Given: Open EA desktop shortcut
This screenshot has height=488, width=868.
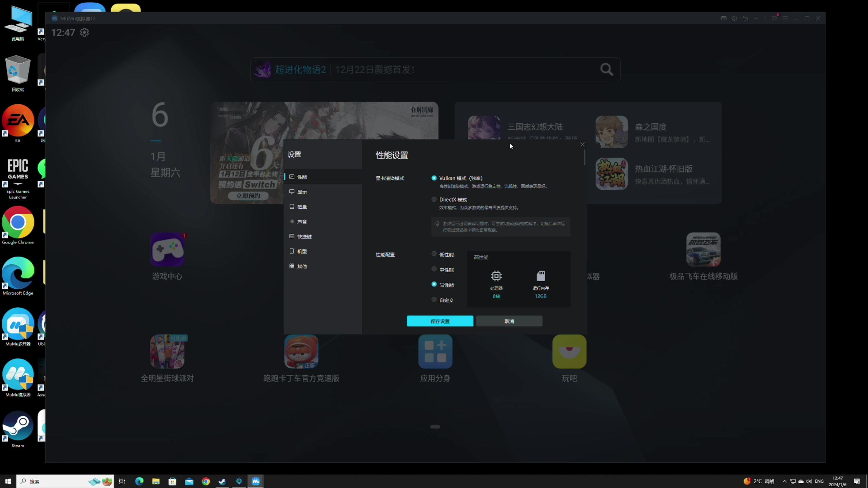Looking at the screenshot, I should tap(18, 124).
